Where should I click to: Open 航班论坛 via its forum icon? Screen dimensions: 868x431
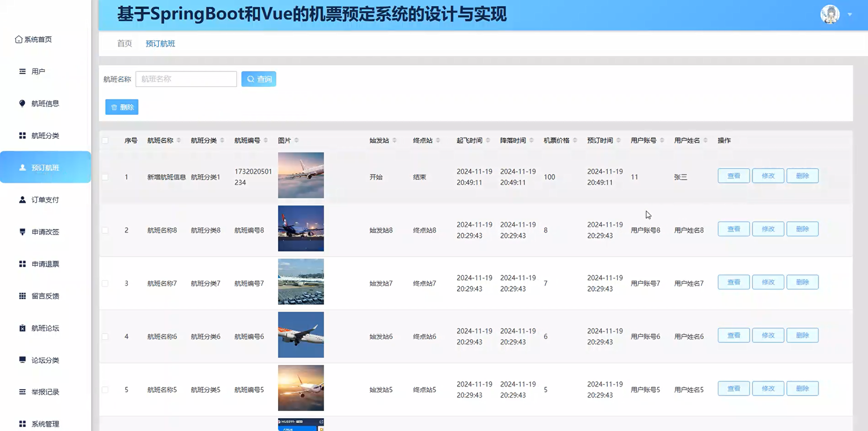(22, 328)
